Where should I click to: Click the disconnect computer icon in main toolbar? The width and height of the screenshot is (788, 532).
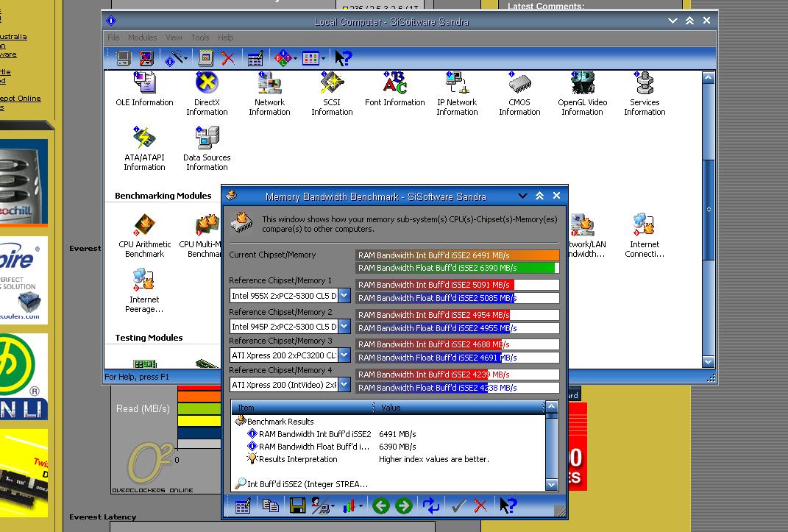pos(146,58)
